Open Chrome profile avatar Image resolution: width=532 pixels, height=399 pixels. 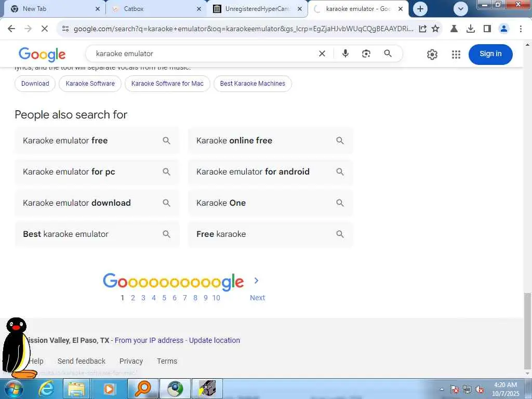[x=504, y=29]
